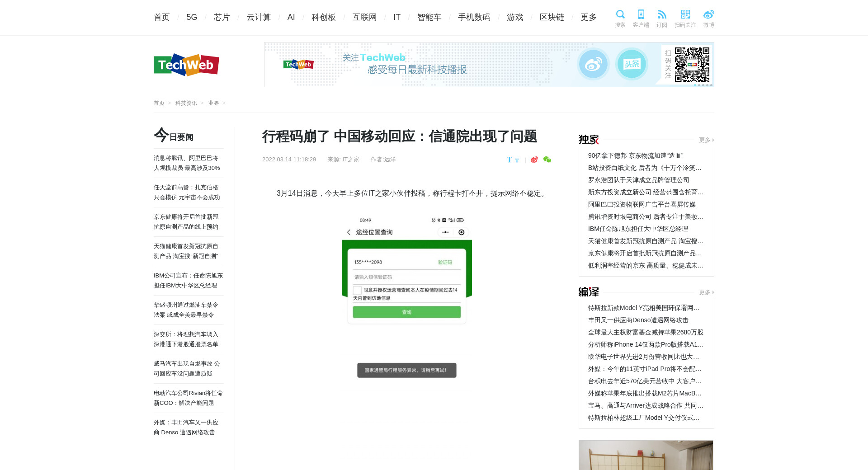The width and height of the screenshot is (868, 470).
Task: Increase font size with large T
Action: [x=509, y=160]
